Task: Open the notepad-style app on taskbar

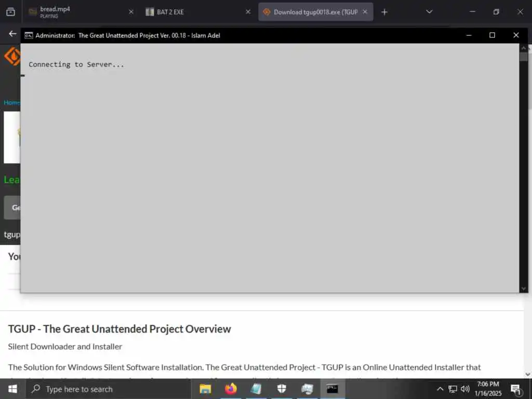Action: coord(256,389)
